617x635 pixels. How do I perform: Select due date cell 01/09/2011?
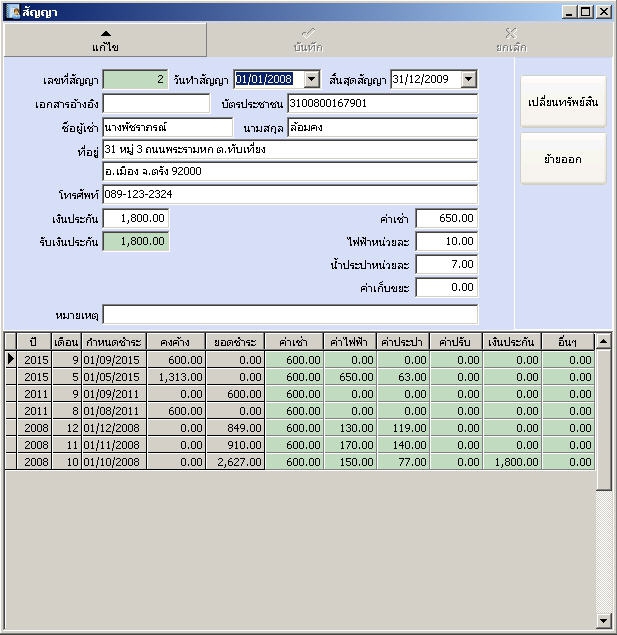click(x=114, y=394)
